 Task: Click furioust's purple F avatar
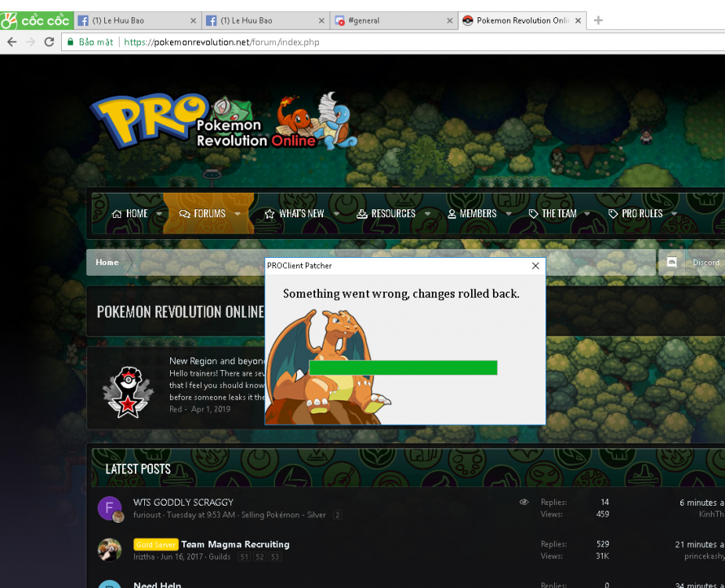(x=109, y=508)
